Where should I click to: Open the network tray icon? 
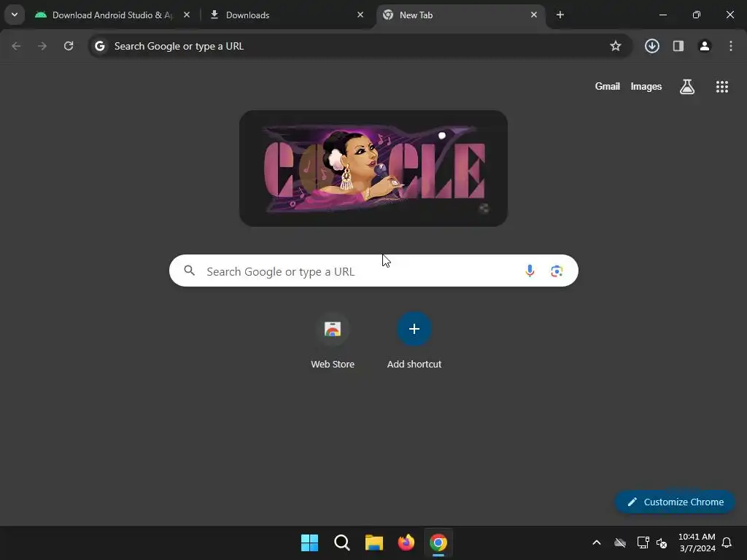[x=643, y=542]
